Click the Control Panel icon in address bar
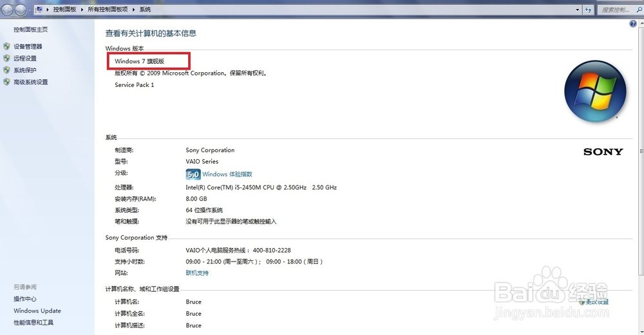 (39, 9)
